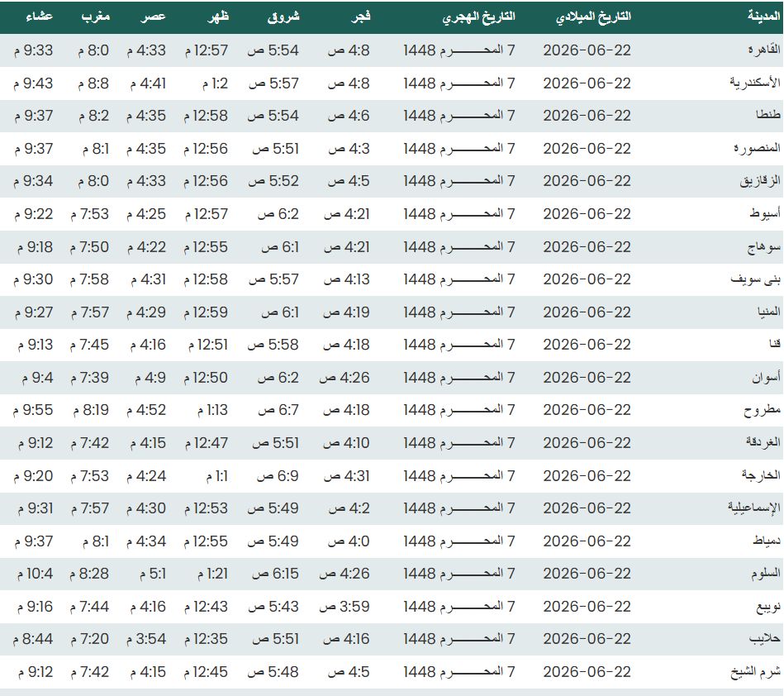Click Hijri date 7 المحرم 1448 in أسوان row
The image size is (784, 696).
click(x=459, y=378)
